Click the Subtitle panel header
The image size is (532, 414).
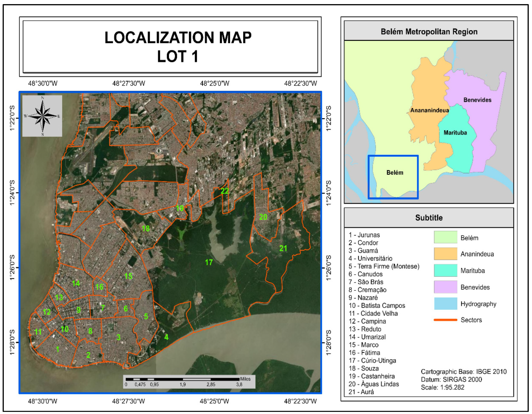429,218
